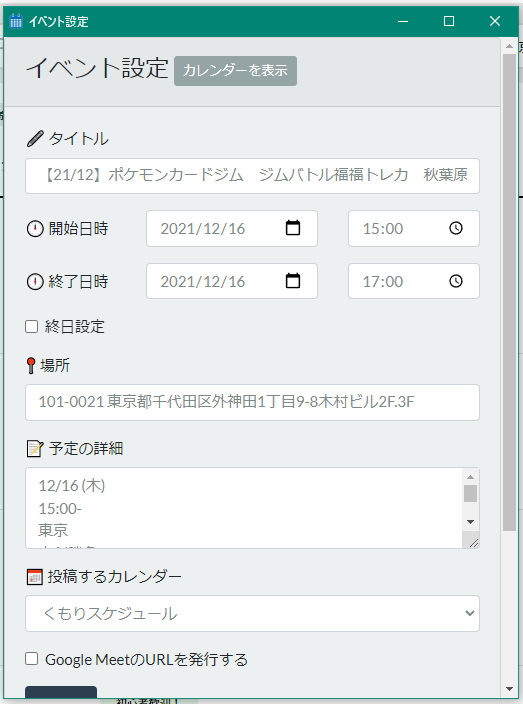523x704 pixels.
Task: Minimize the イベント設定 window
Action: (403, 21)
